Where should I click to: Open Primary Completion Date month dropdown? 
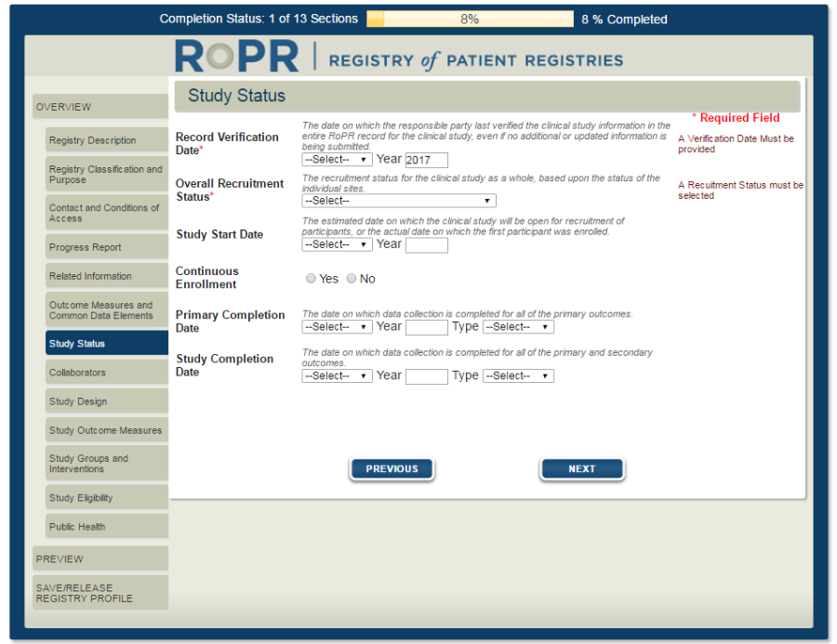coord(337,326)
